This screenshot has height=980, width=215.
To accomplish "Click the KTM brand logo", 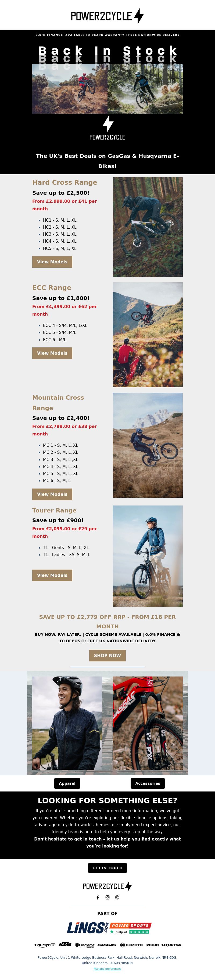I will pos(65,945).
